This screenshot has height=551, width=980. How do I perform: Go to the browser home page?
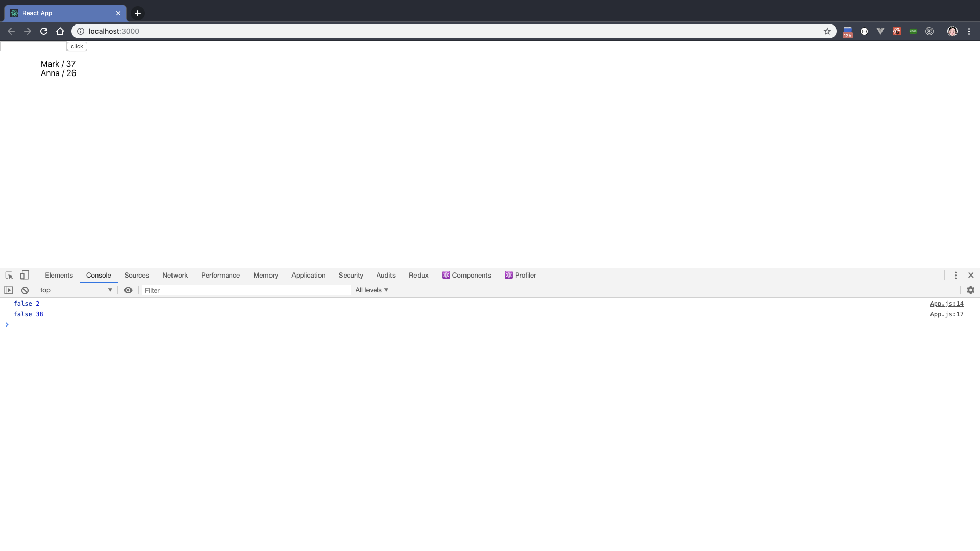pos(60,31)
